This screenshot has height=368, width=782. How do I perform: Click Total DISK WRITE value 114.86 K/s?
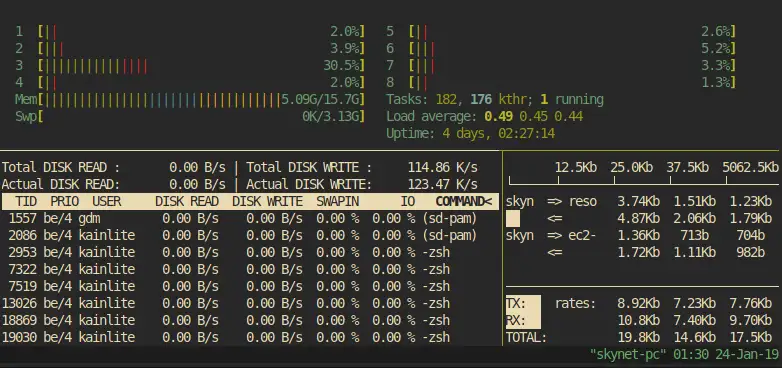pos(443,168)
